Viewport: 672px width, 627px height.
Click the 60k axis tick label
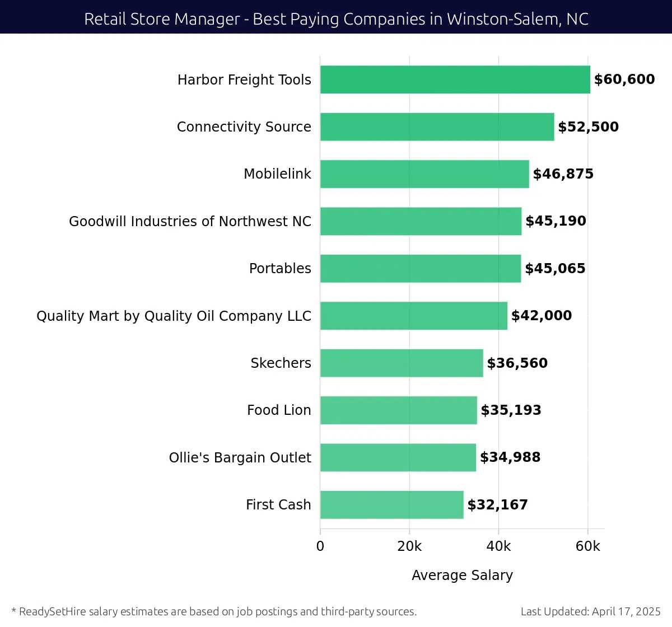588,546
